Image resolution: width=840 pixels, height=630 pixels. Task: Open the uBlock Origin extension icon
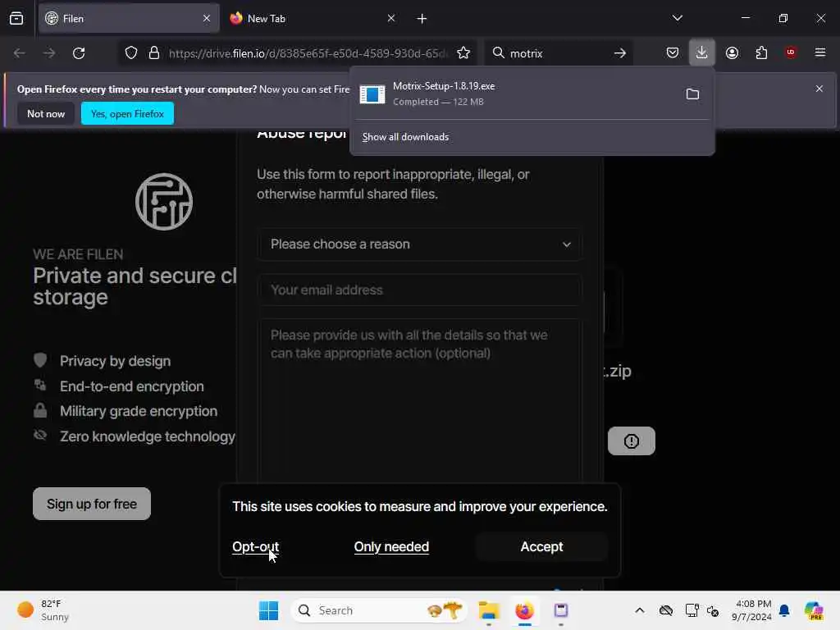point(791,52)
